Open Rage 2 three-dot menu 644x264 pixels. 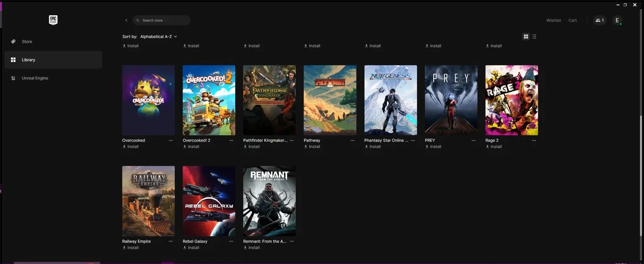[x=534, y=140]
